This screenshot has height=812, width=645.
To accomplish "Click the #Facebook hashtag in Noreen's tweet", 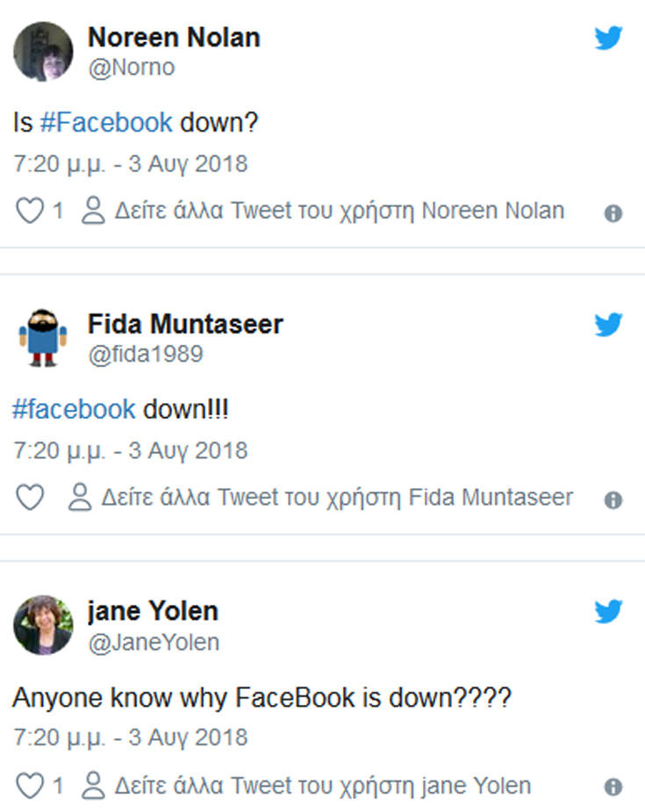I will (106, 123).
